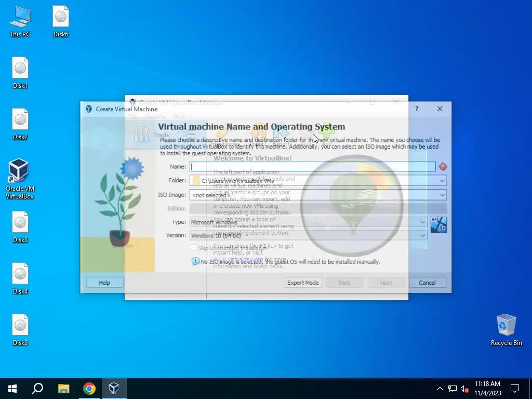The width and height of the screenshot is (532, 399).
Task: Click the Help button
Action: (x=104, y=283)
